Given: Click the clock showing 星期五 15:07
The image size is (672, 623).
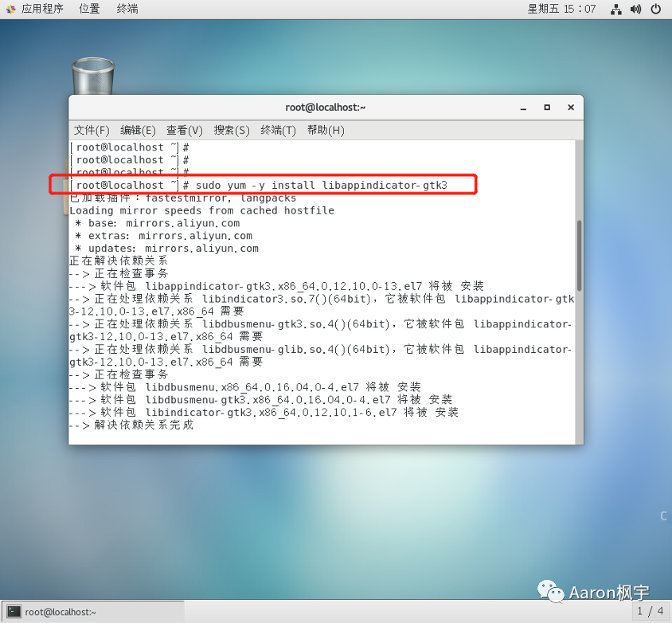Looking at the screenshot, I should (x=561, y=9).
